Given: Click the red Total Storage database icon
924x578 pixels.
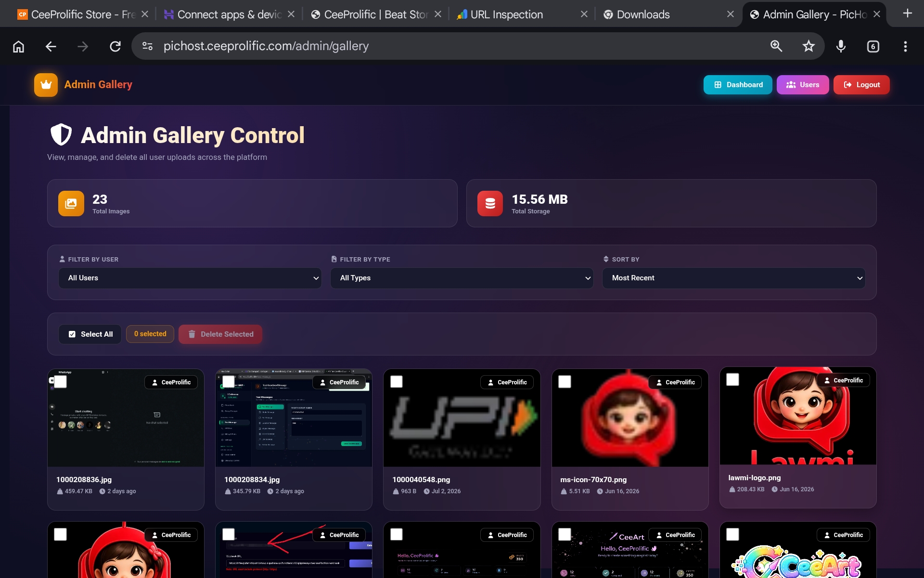Looking at the screenshot, I should coord(490,203).
